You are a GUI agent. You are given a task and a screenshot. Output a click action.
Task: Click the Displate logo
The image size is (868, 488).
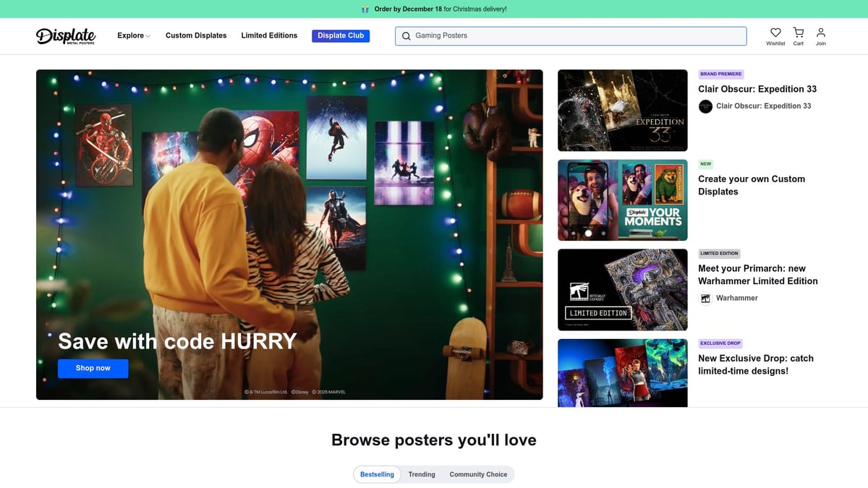66,35
